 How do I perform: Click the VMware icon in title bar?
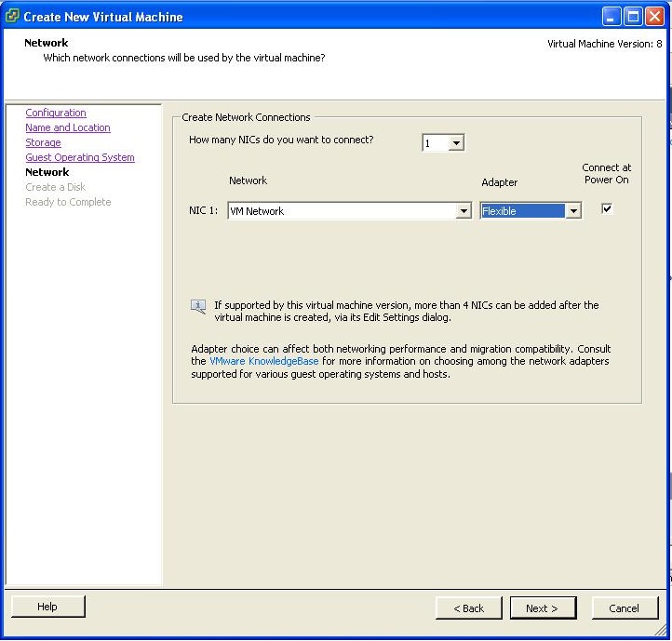[x=12, y=16]
